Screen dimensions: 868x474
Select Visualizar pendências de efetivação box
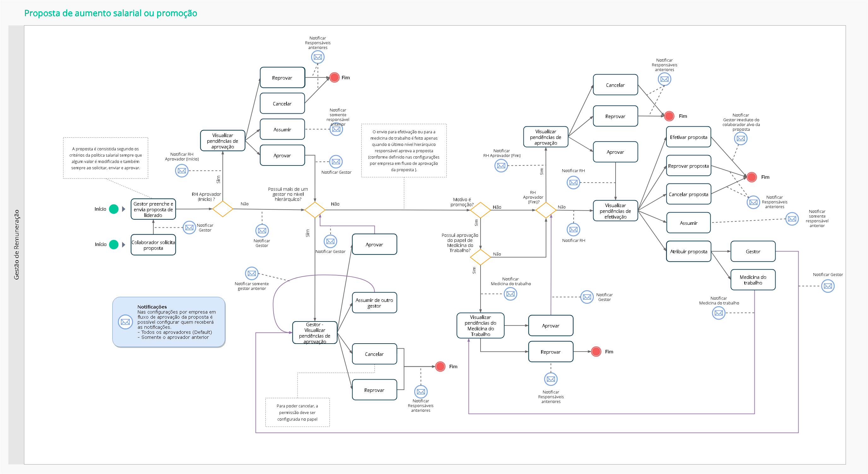coord(615,211)
